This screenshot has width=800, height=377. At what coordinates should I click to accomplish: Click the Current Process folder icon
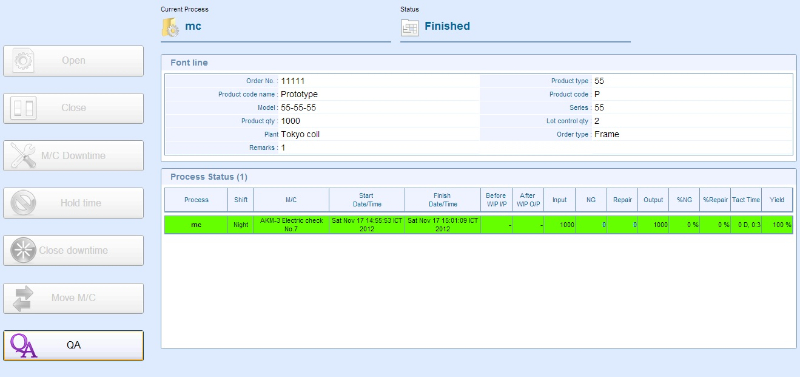[170, 27]
